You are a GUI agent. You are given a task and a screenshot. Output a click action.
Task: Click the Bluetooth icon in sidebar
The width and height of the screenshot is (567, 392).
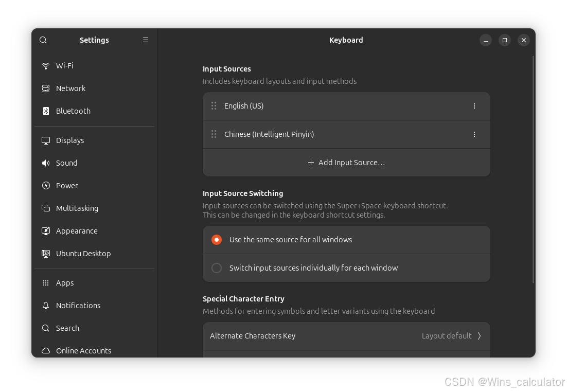click(x=46, y=111)
